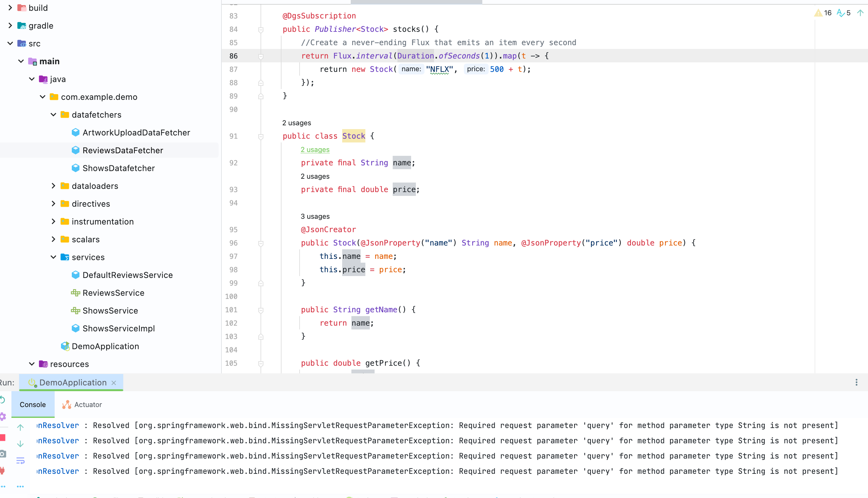
Task: Open the ReviewsDataFetcher class in the tree
Action: [123, 150]
